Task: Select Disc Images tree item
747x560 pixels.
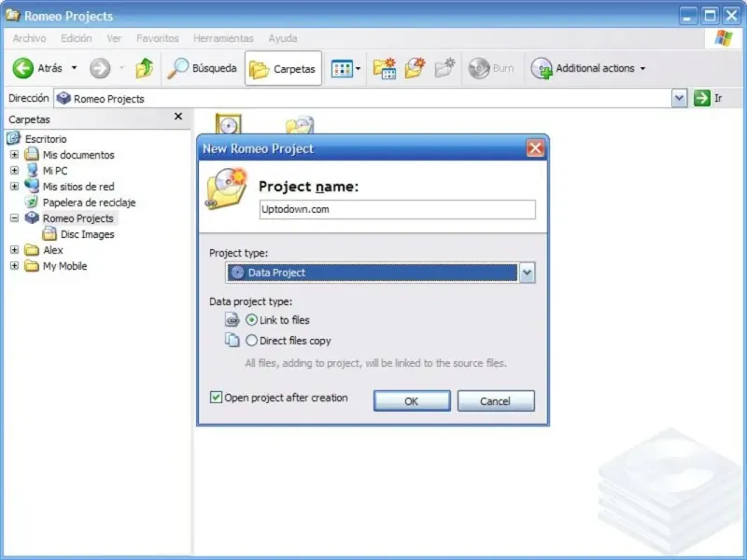Action: [x=88, y=234]
